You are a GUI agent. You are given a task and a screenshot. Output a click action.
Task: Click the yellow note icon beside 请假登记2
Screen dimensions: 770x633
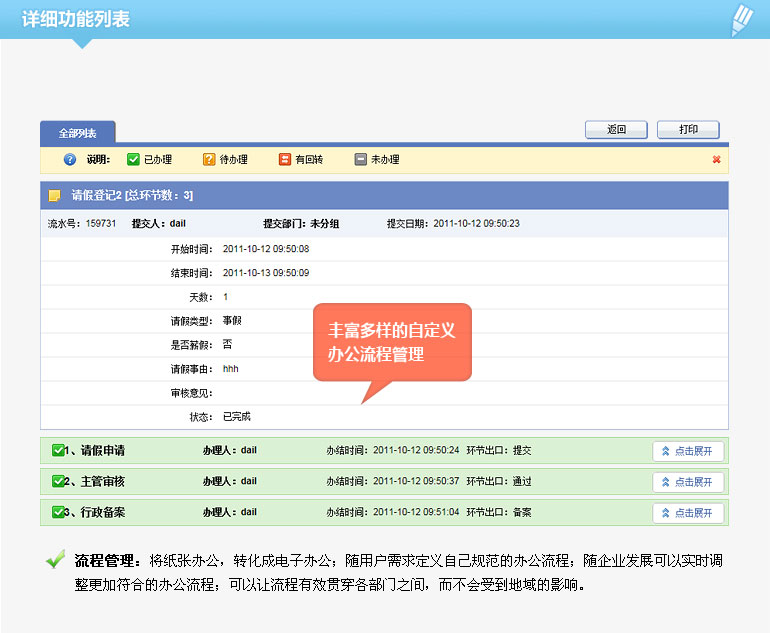click(x=54, y=195)
